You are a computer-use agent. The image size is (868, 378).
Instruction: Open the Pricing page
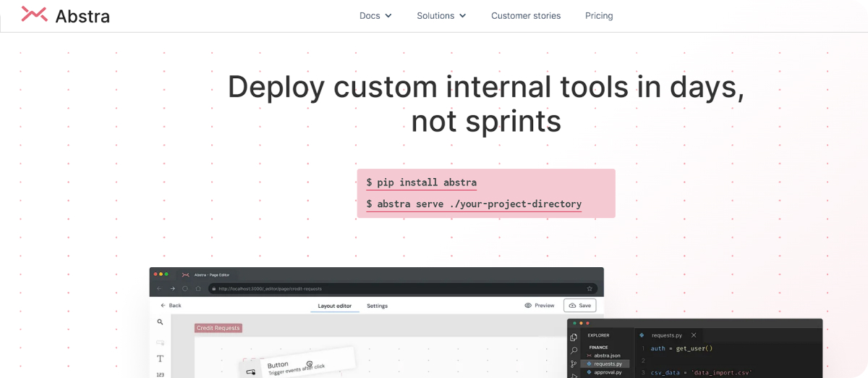point(599,15)
